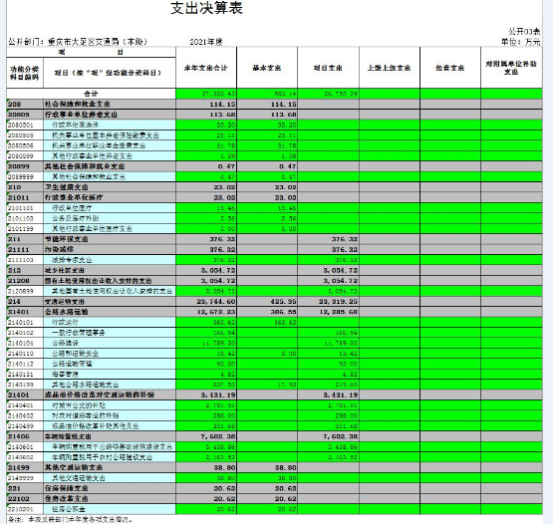Screen dimensions: 554x529
Task: Click the 合计 total row label
Action: tap(91, 94)
